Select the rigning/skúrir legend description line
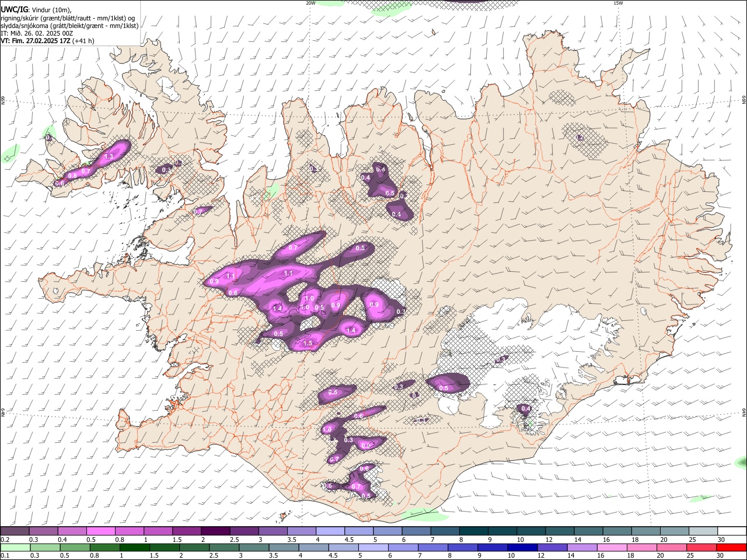Screen dimensions: 747x560 [x=68, y=18]
